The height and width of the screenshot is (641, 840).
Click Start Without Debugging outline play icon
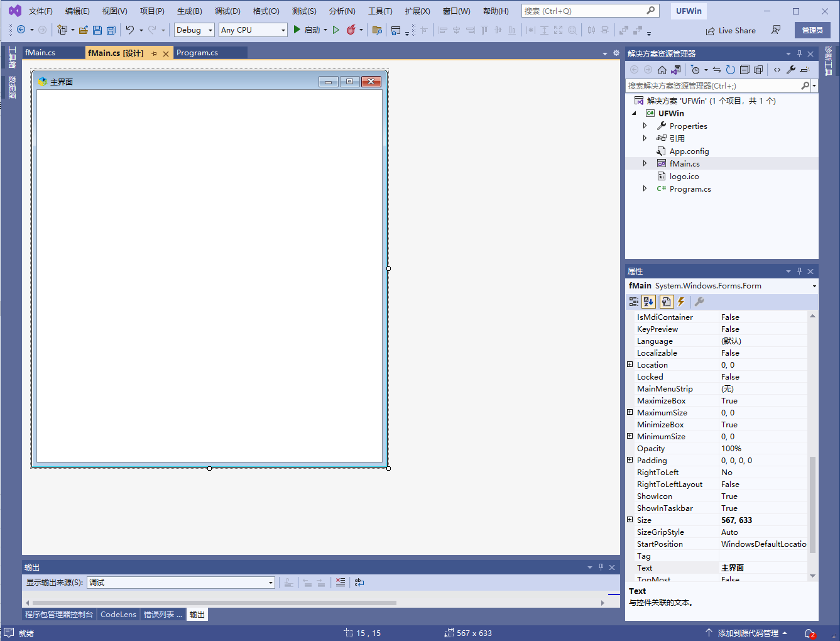336,30
